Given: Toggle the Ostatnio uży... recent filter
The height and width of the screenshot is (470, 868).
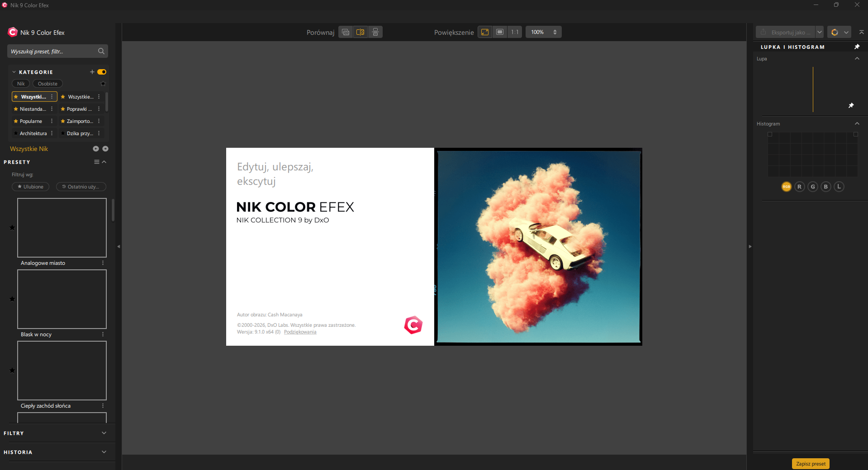Looking at the screenshot, I should click(81, 187).
